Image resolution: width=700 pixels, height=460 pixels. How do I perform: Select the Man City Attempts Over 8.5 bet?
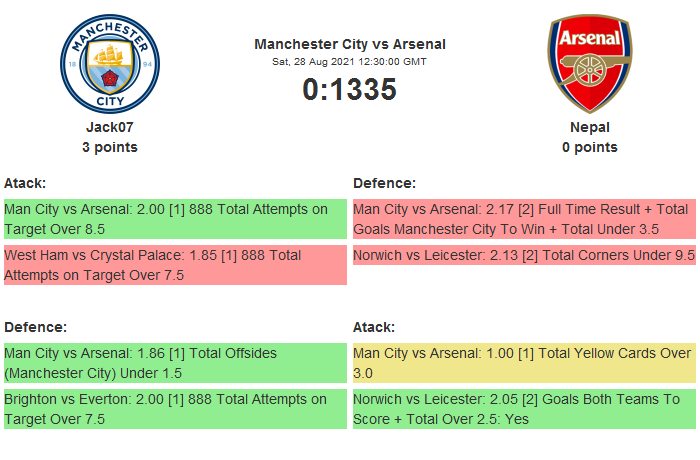tap(175, 218)
